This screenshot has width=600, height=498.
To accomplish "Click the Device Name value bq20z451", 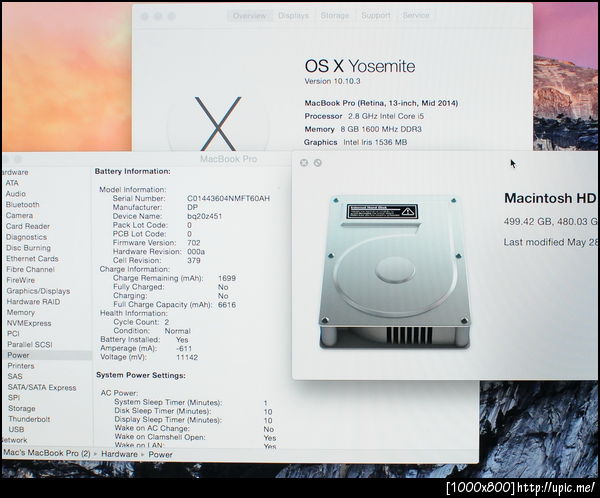I will 205,216.
